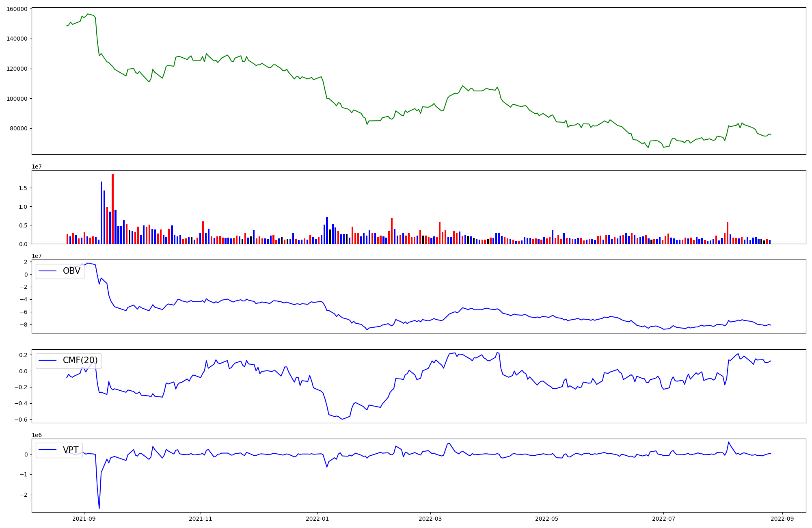Click the lowest point of CMF line

click(x=342, y=419)
